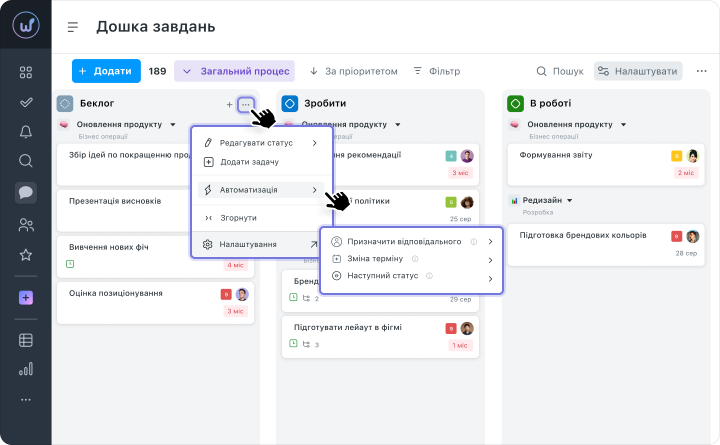This screenshot has height=445, width=720.
Task: Select the Автоматизація menu entry
Action: coord(261,190)
